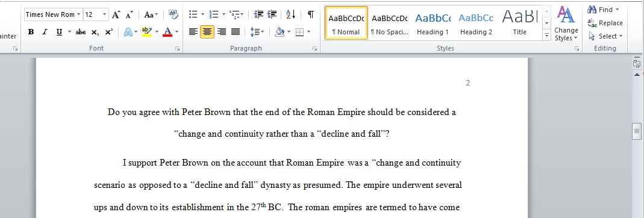Open the Clipboard pane launcher
The height and width of the screenshot is (218, 644).
(x=15, y=48)
